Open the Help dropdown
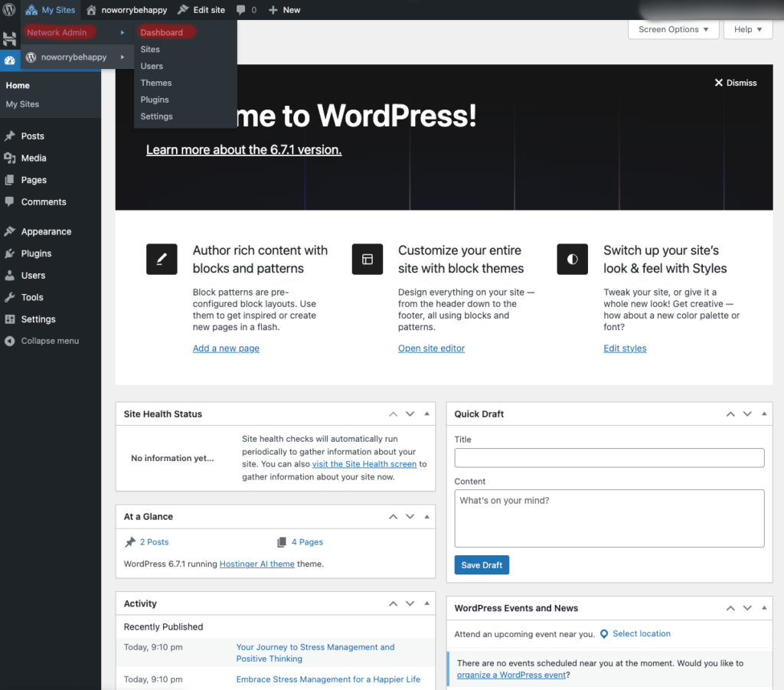Screen dimensions: 784x690 pos(748,30)
